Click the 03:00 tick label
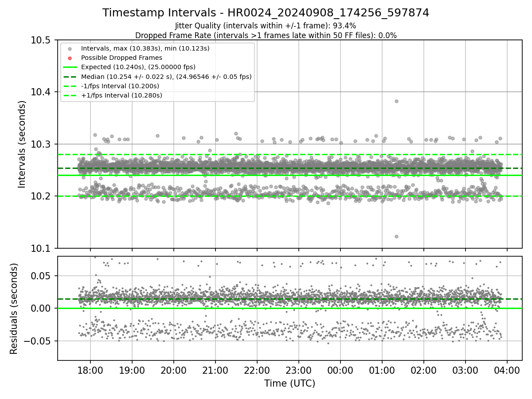The image size is (532, 399). (x=465, y=370)
